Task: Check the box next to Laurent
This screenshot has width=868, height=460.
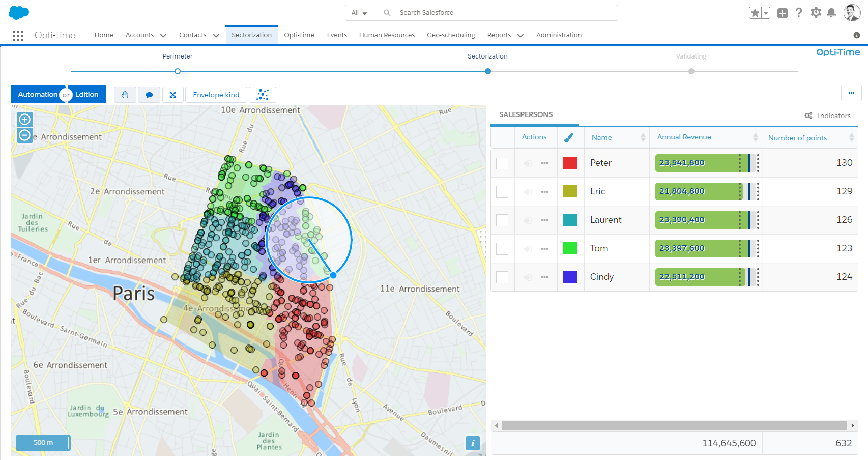Action: click(502, 220)
